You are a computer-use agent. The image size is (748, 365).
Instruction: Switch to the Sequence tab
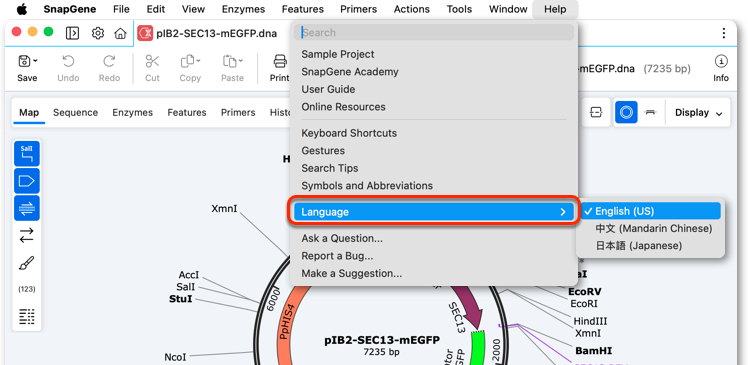(75, 113)
